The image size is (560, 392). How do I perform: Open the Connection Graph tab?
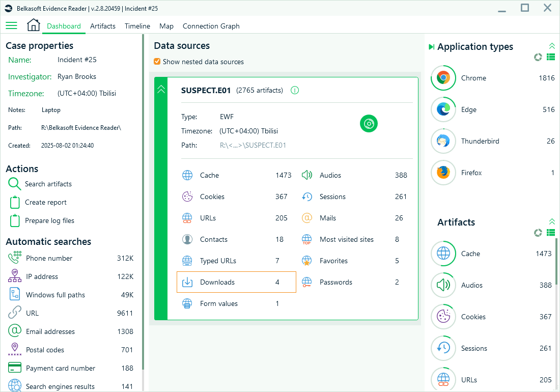coord(211,26)
